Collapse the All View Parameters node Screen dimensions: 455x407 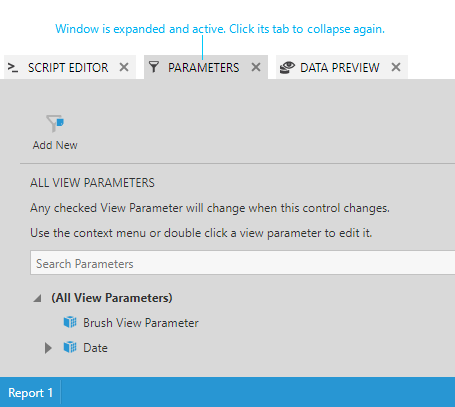coord(38,298)
